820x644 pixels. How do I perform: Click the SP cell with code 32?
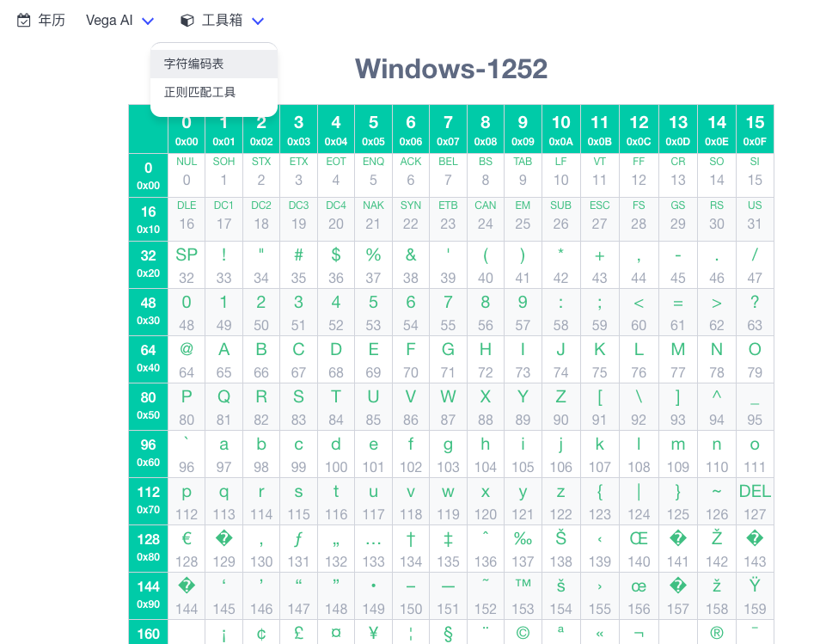187,265
